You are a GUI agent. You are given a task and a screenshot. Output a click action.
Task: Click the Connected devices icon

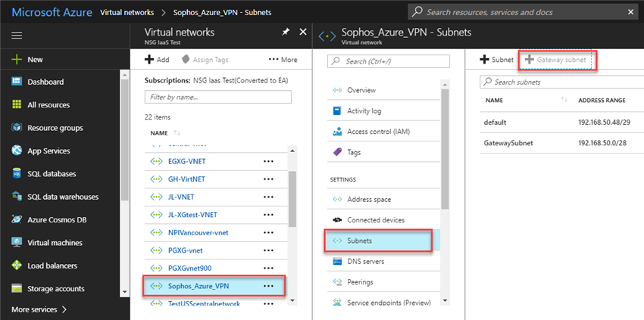pyautogui.click(x=337, y=220)
